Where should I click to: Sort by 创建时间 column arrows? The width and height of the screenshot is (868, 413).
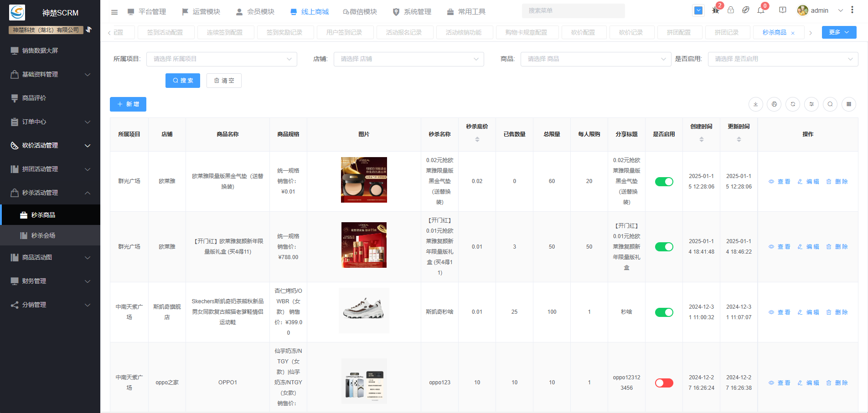[702, 139]
